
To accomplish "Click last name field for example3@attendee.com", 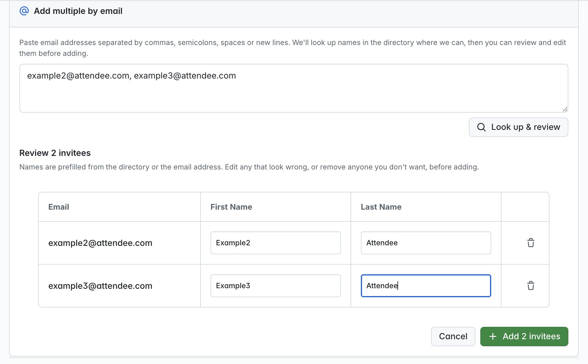I will [426, 286].
